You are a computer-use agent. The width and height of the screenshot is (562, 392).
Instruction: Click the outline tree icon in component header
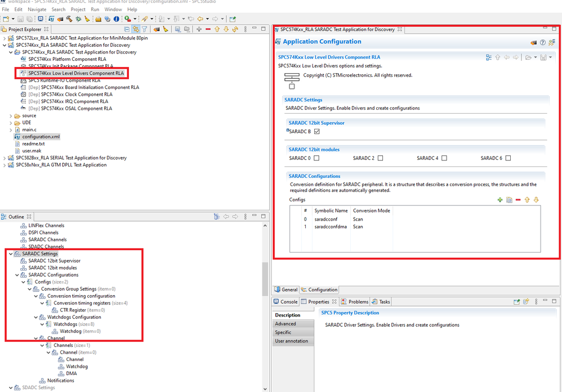coord(489,57)
